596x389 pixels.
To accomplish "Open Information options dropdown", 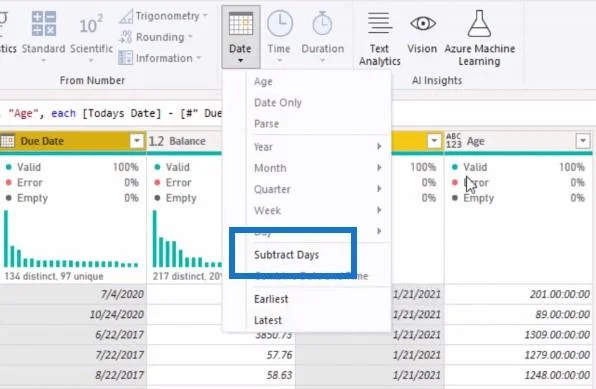I will pos(160,58).
